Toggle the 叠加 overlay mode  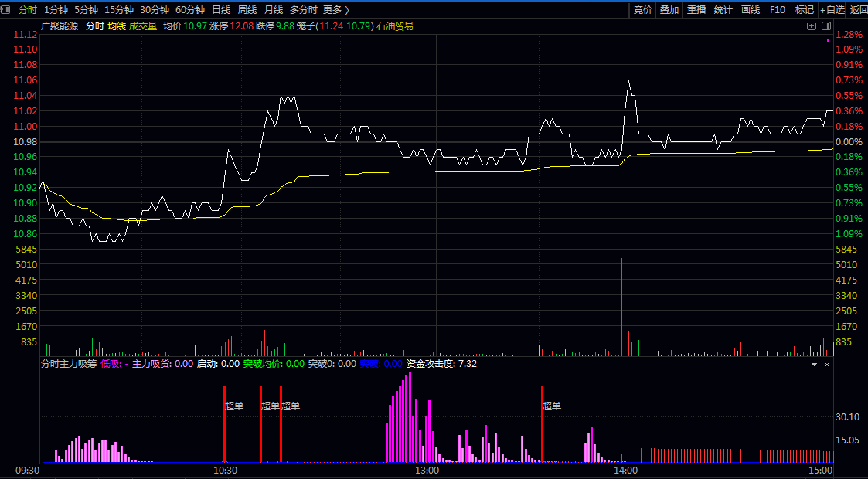coord(669,10)
